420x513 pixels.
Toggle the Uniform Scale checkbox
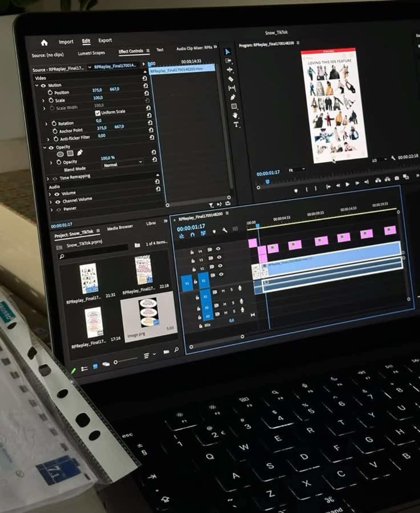(x=98, y=113)
